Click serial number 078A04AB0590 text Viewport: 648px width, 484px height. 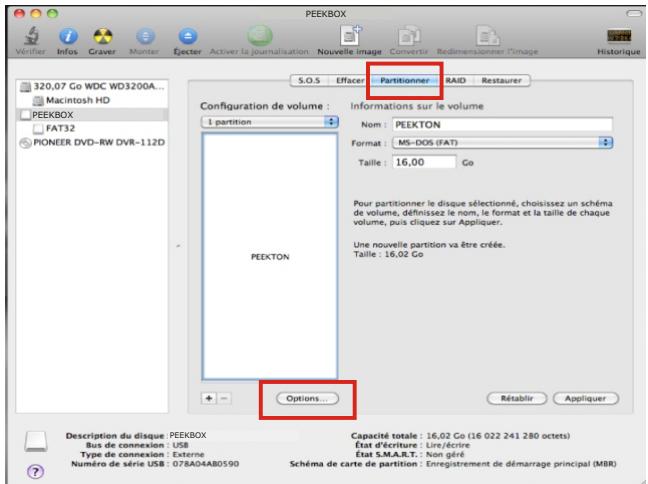(206, 464)
